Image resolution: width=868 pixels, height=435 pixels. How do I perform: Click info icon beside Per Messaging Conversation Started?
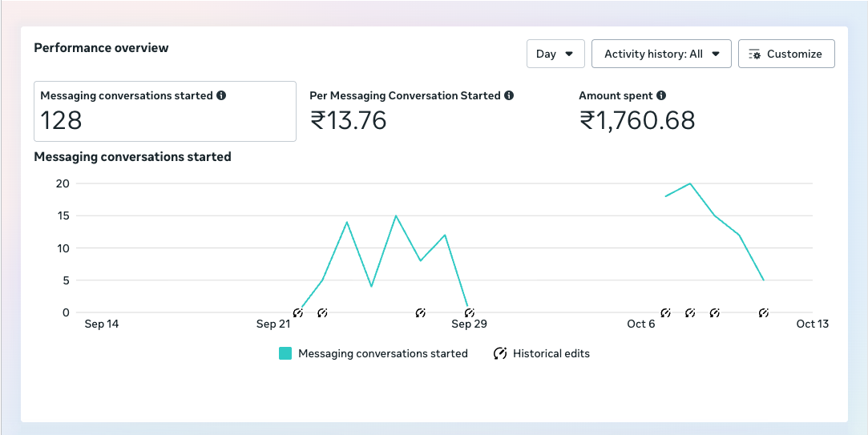[x=509, y=95]
